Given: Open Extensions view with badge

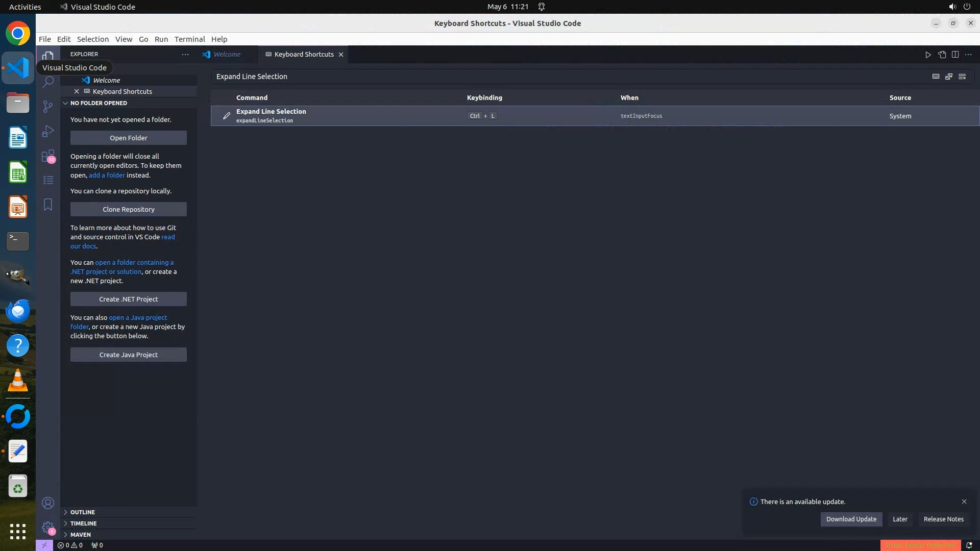Looking at the screenshot, I should pos(48,156).
